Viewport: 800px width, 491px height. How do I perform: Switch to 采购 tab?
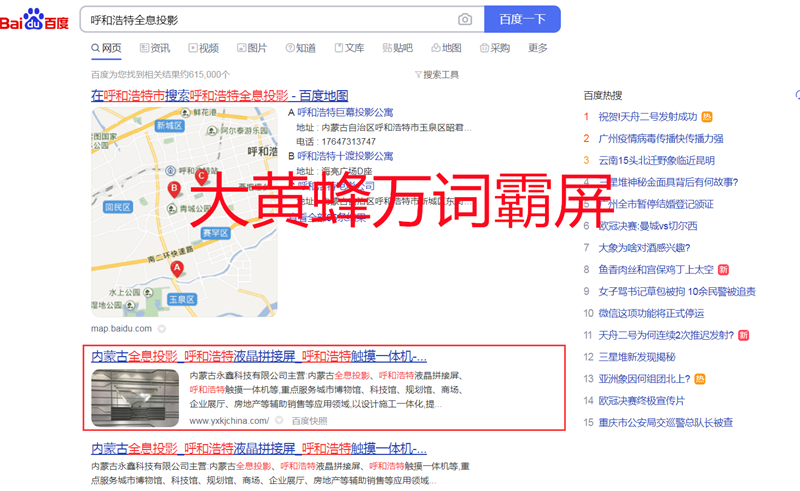(x=495, y=48)
